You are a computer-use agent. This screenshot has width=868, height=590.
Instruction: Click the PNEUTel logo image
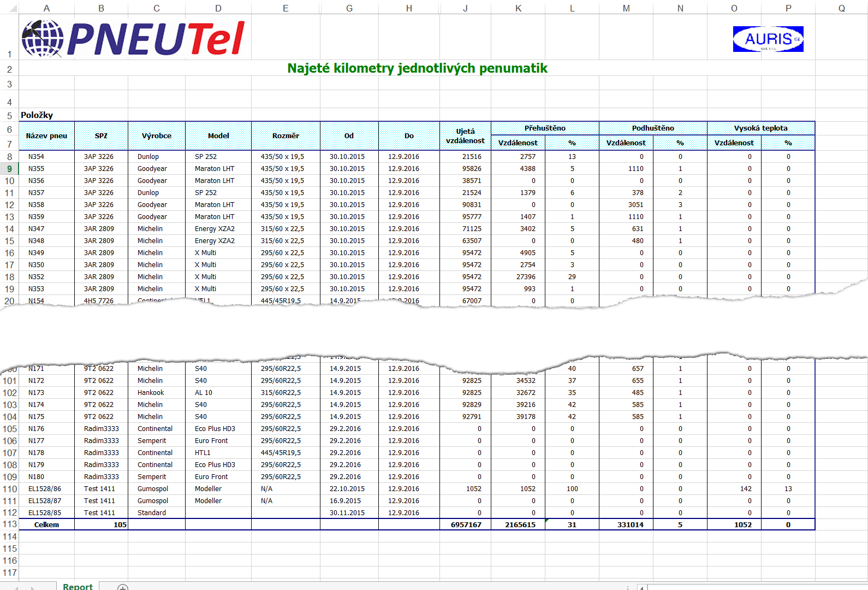click(x=134, y=39)
